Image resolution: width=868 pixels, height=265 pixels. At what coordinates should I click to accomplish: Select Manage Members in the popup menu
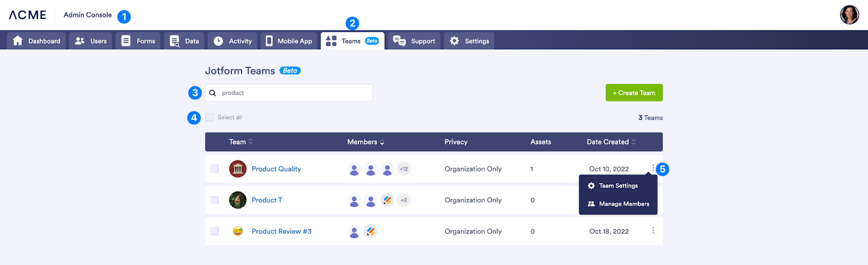[x=623, y=204]
